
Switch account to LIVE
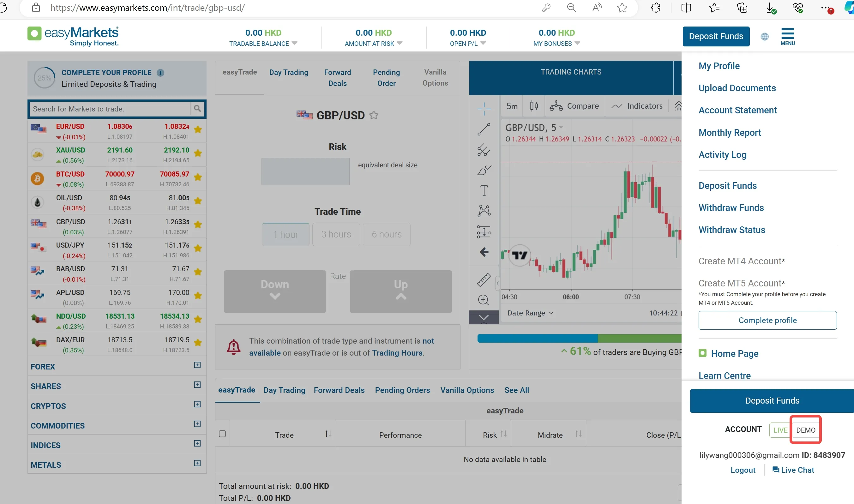pyautogui.click(x=780, y=430)
